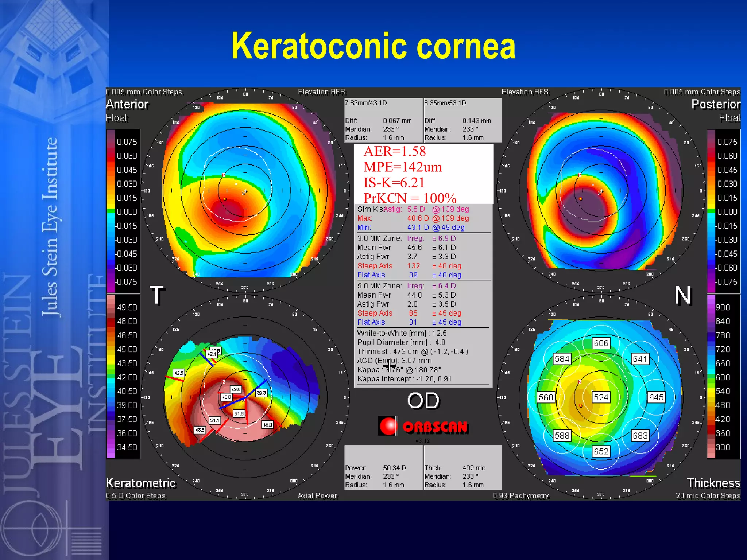Click the 588 thickness reading
Image resolution: width=747 pixels, height=560 pixels.
click(562, 436)
